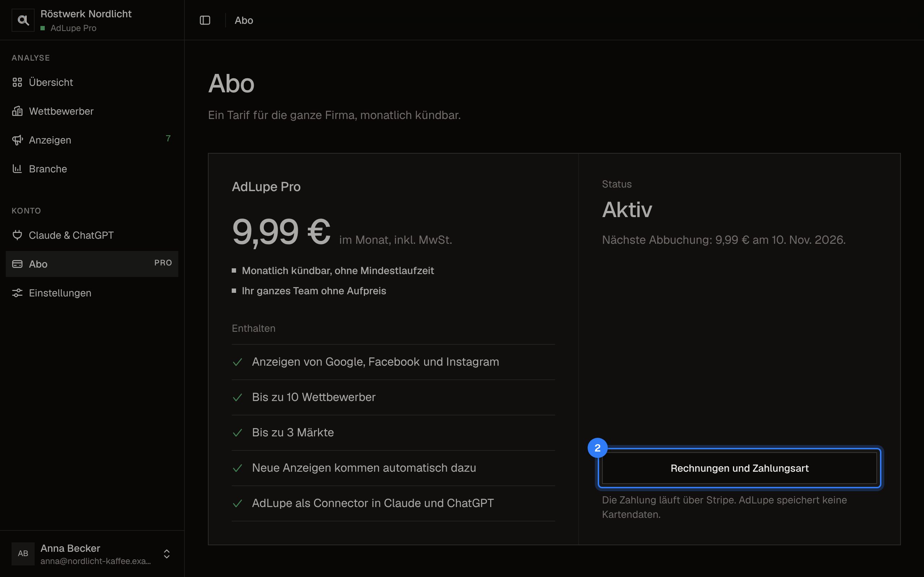Click the PRO badge next to Abo
This screenshot has width=924, height=577.
click(x=163, y=263)
